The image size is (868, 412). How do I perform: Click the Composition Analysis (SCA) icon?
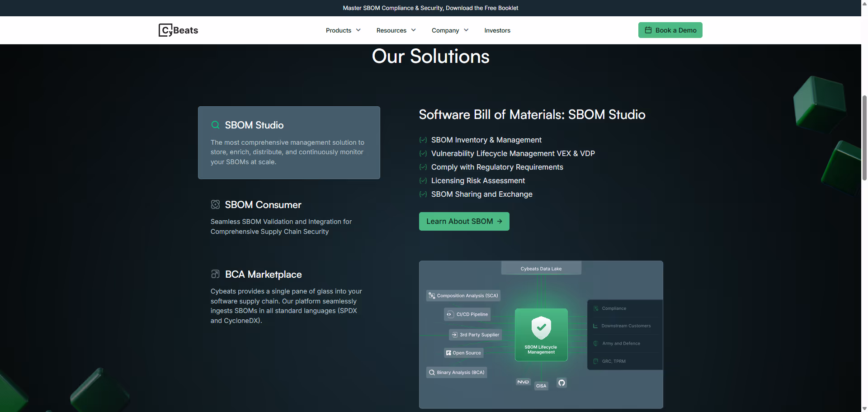[432, 296]
